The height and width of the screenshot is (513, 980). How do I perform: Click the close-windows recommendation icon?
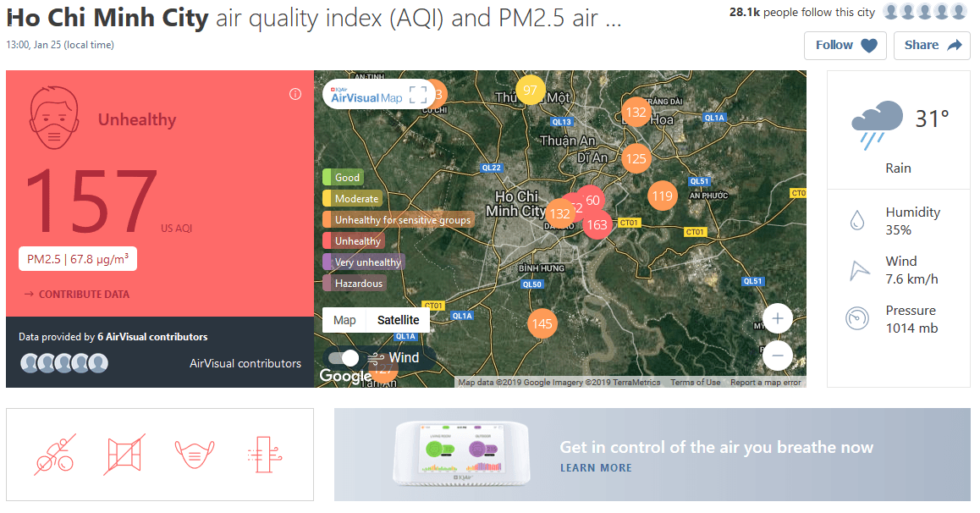124,455
